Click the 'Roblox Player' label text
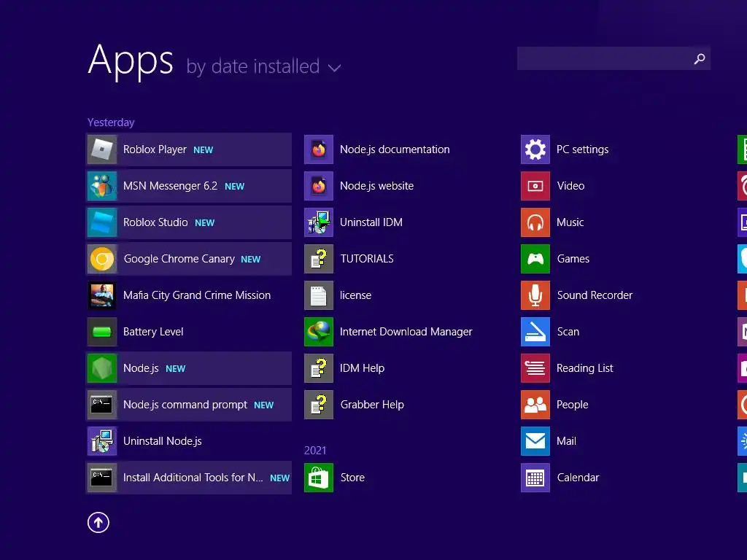 tap(155, 149)
